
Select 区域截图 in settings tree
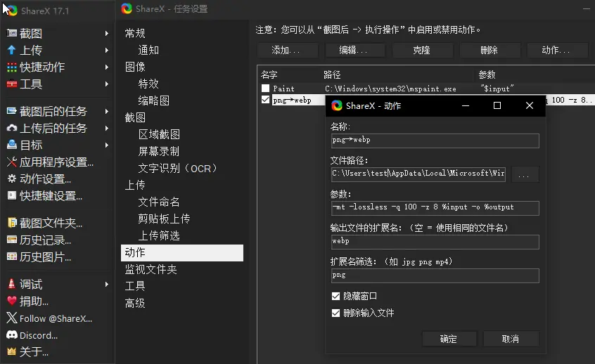click(x=159, y=134)
